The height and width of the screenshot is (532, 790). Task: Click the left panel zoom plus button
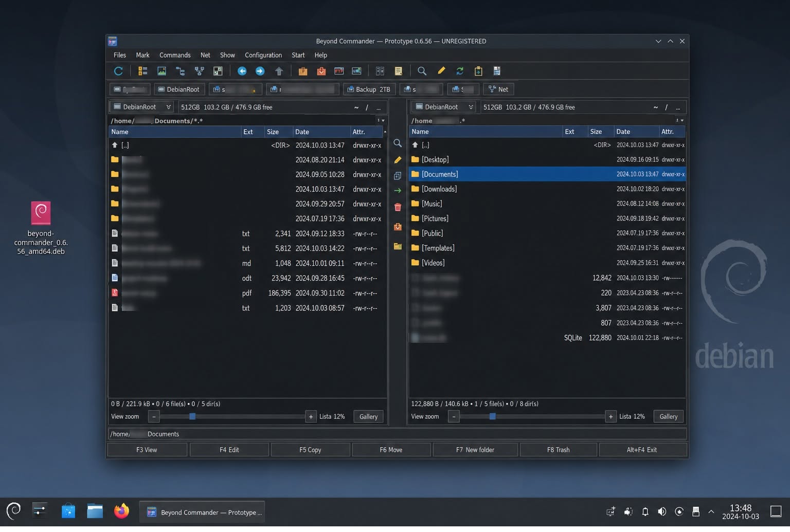tap(311, 417)
